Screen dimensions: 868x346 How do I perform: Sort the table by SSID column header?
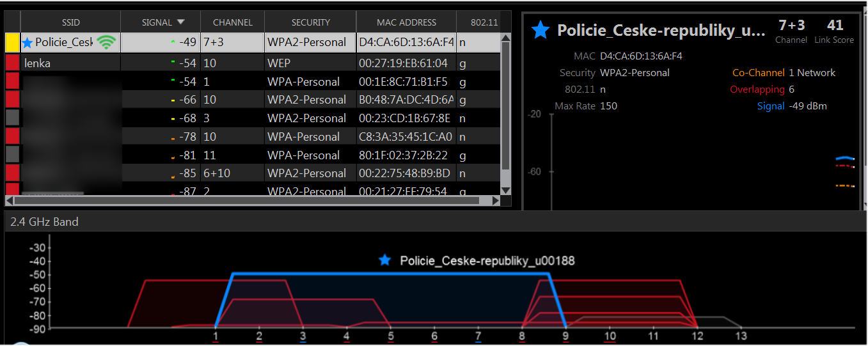click(x=71, y=22)
